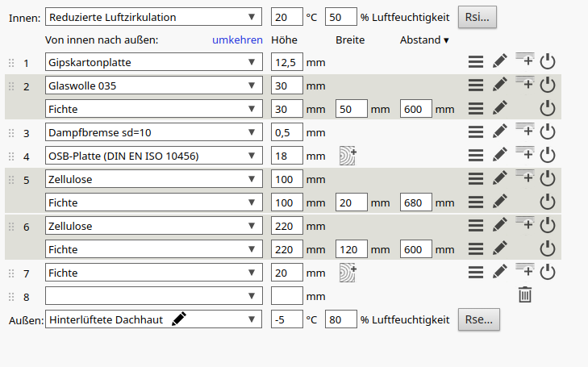Toggle power icon for Fichte 50 mm row
This screenshot has width=588, height=367.
coord(548,108)
